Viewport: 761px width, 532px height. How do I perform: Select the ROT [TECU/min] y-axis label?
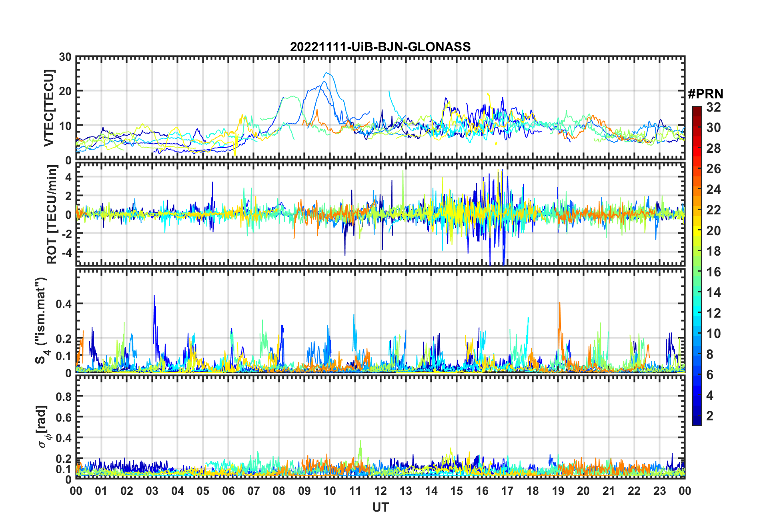(52, 214)
